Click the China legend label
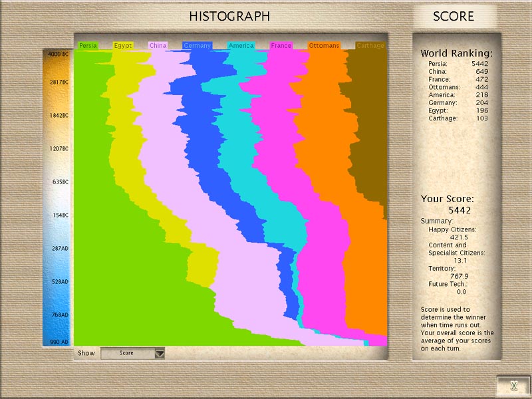The width and height of the screenshot is (532, 399). [x=158, y=46]
